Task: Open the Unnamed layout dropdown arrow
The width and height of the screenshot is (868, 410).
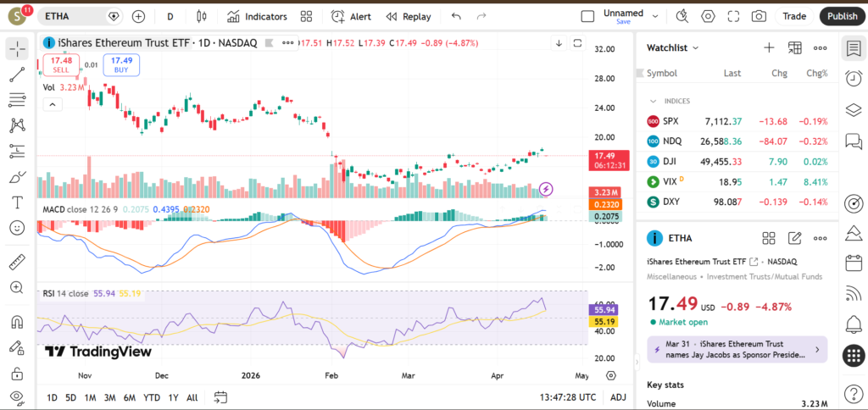Action: [651, 14]
